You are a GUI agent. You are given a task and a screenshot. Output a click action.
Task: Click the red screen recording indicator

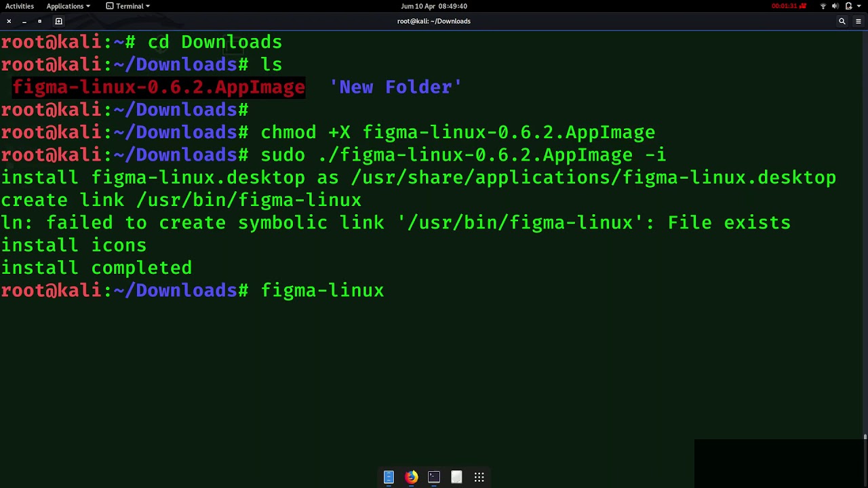click(789, 6)
